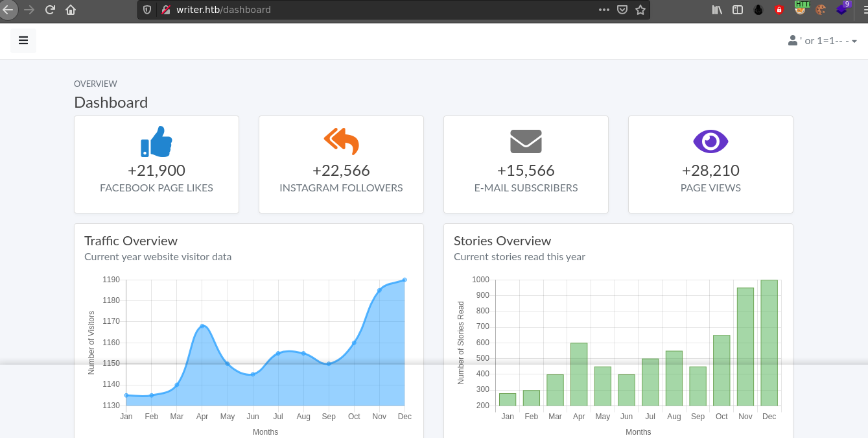868x438 pixels.
Task: Click the Facebook Page Likes card
Action: (156, 164)
